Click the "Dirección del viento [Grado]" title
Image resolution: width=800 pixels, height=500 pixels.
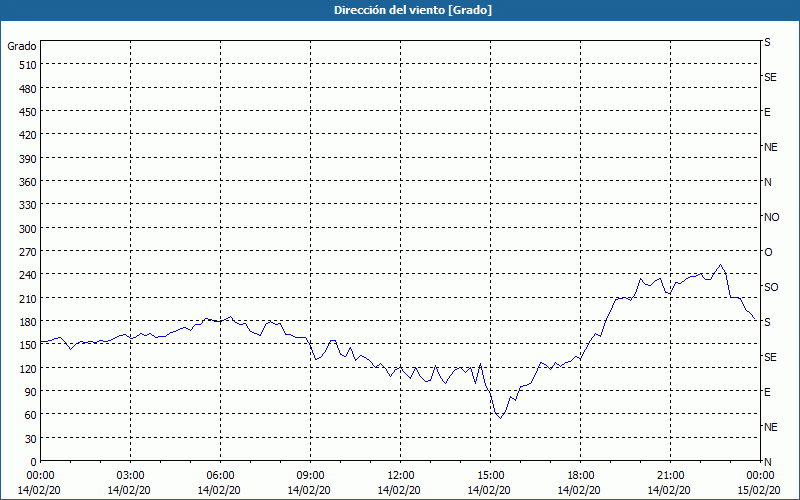[413, 10]
